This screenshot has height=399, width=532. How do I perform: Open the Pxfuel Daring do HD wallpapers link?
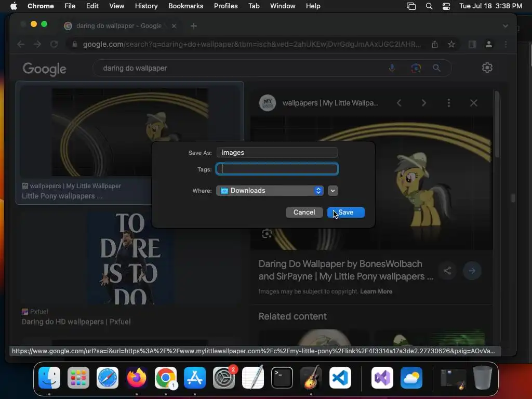coord(76,322)
